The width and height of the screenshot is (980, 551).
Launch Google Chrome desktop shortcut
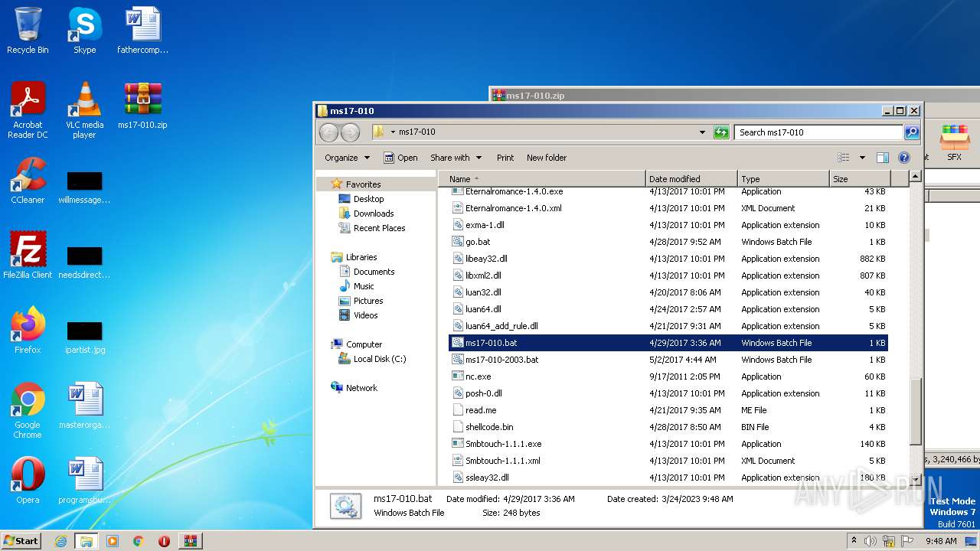click(x=28, y=410)
